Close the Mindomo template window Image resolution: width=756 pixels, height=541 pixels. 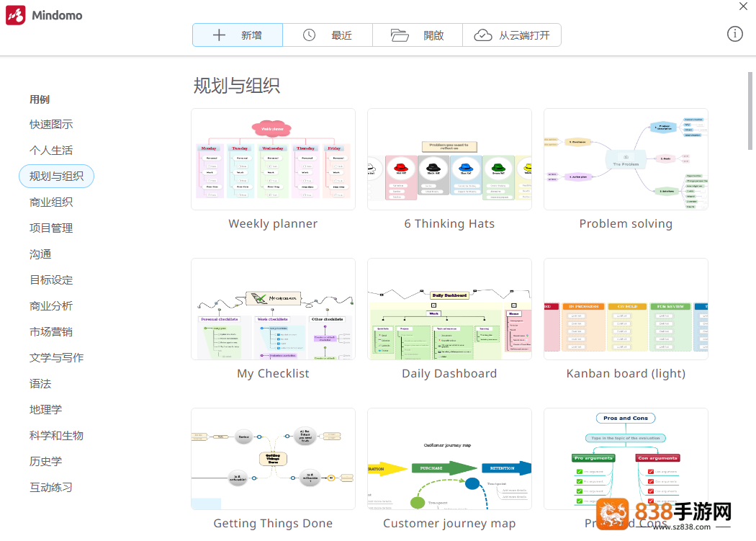[743, 6]
